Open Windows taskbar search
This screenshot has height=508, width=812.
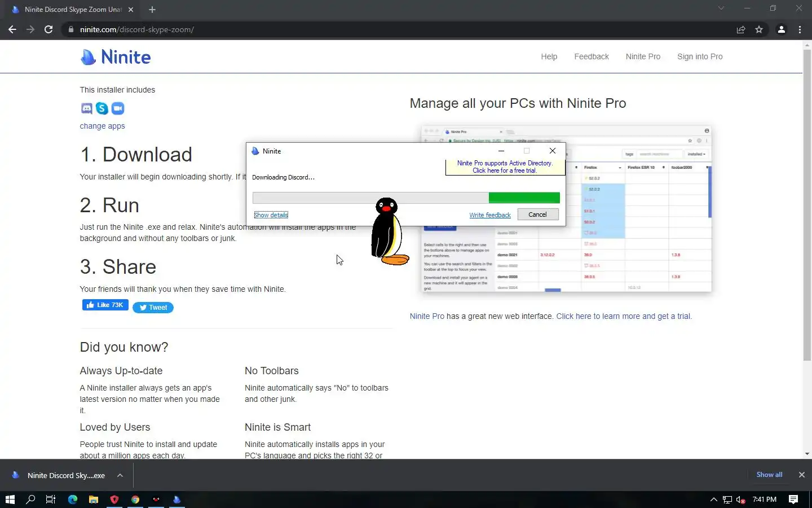30,500
